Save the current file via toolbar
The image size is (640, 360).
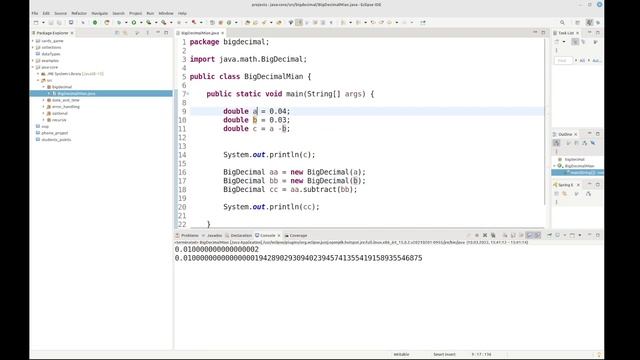coord(51,22)
